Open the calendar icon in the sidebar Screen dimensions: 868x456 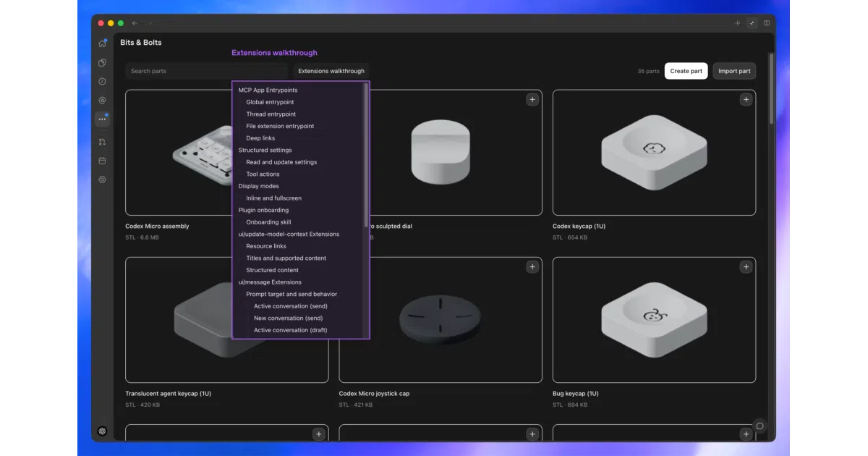click(x=102, y=161)
